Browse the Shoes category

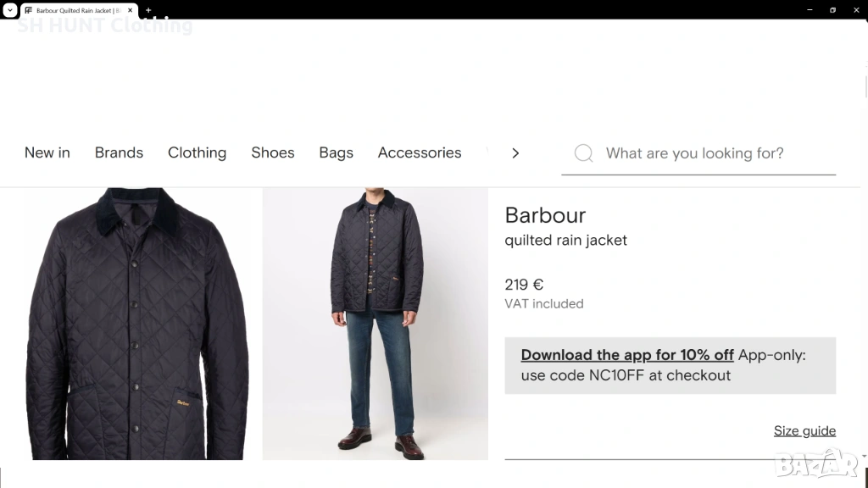(x=273, y=152)
